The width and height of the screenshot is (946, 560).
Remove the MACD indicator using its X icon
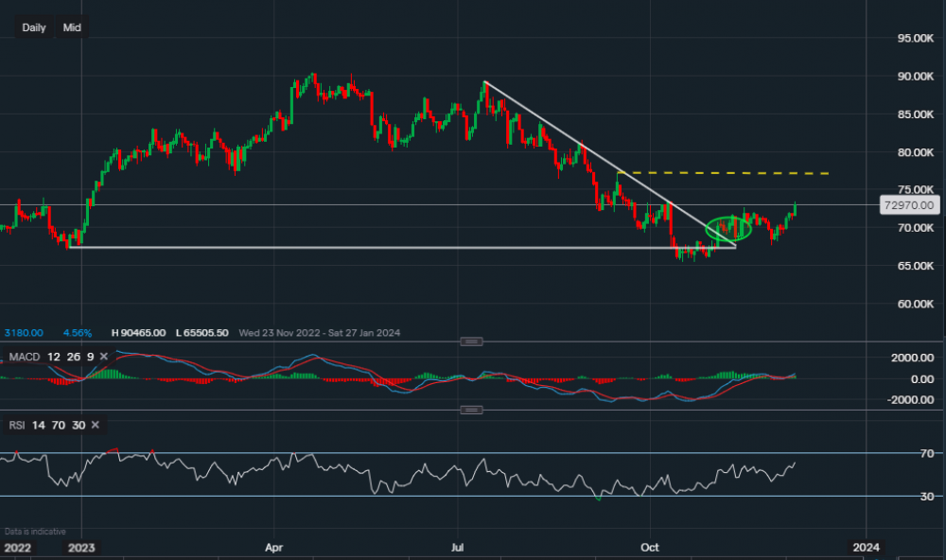pos(104,357)
